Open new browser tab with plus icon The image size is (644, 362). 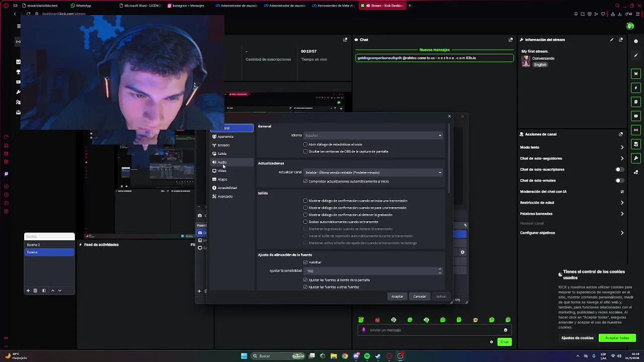pos(410,6)
